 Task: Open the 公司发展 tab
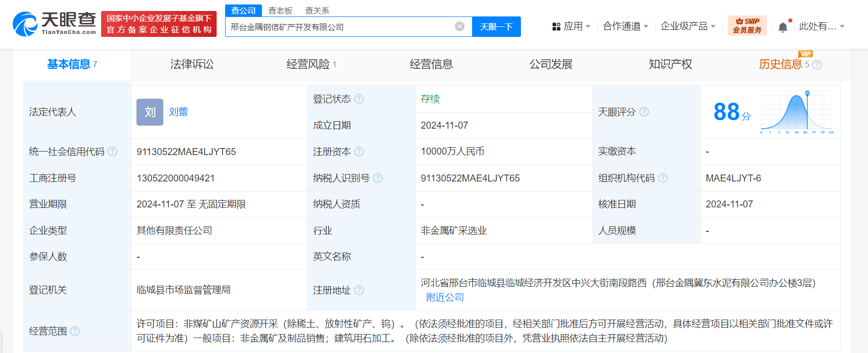(551, 64)
